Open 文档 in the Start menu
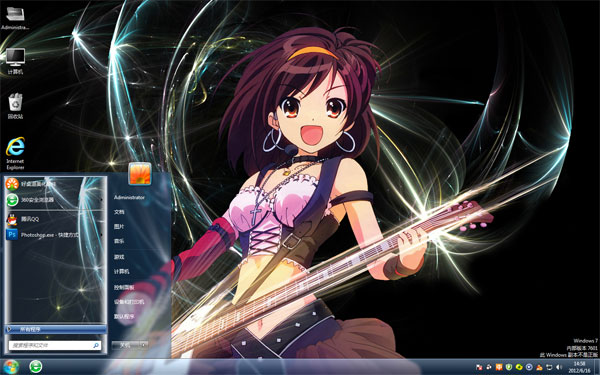The image size is (600, 375). (119, 212)
